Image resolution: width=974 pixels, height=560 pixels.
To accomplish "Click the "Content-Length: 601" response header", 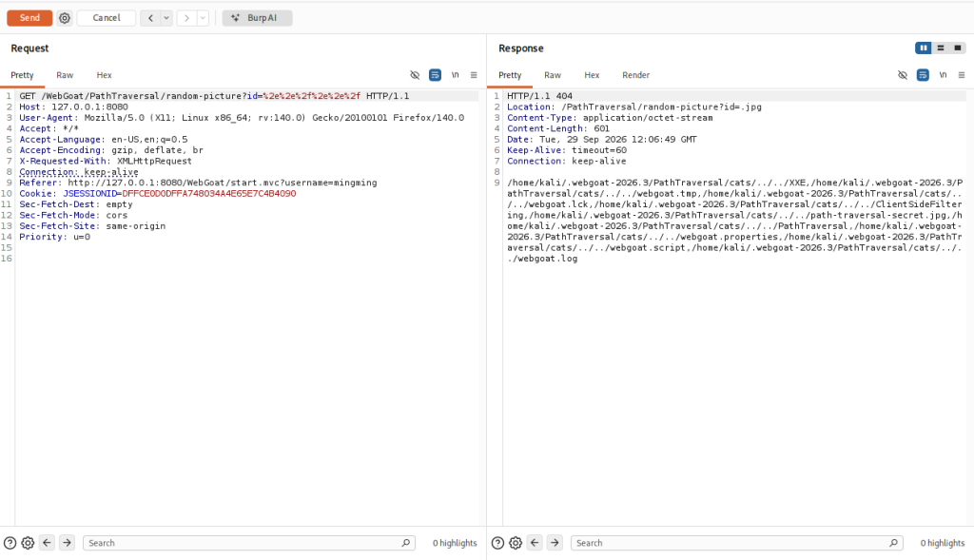I will pos(557,128).
